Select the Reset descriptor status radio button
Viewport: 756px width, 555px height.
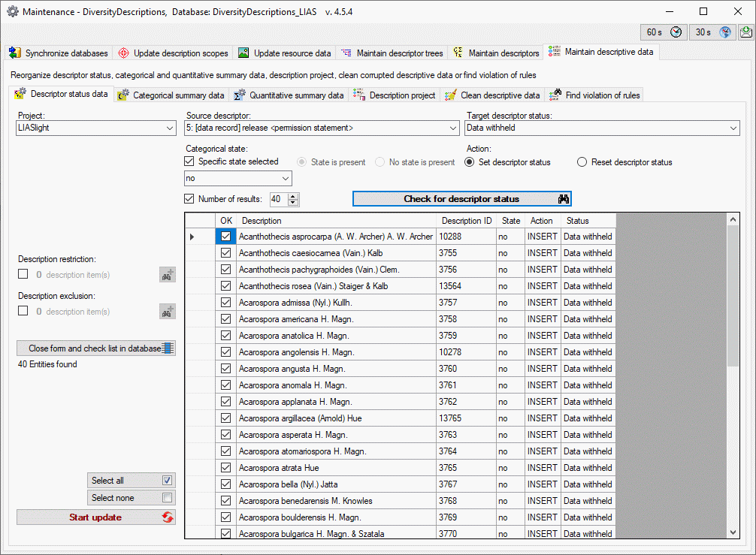click(x=582, y=162)
